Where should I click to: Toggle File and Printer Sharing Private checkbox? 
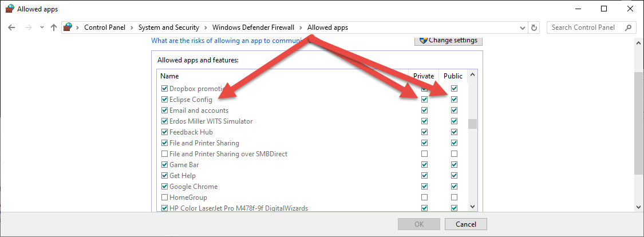tap(424, 143)
